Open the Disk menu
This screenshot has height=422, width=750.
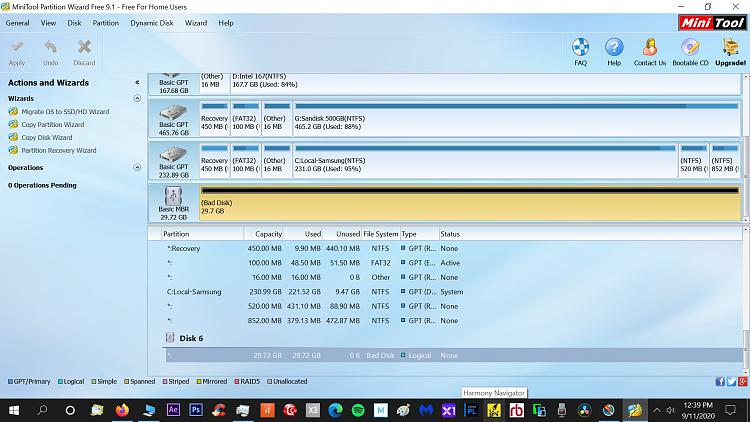(74, 23)
